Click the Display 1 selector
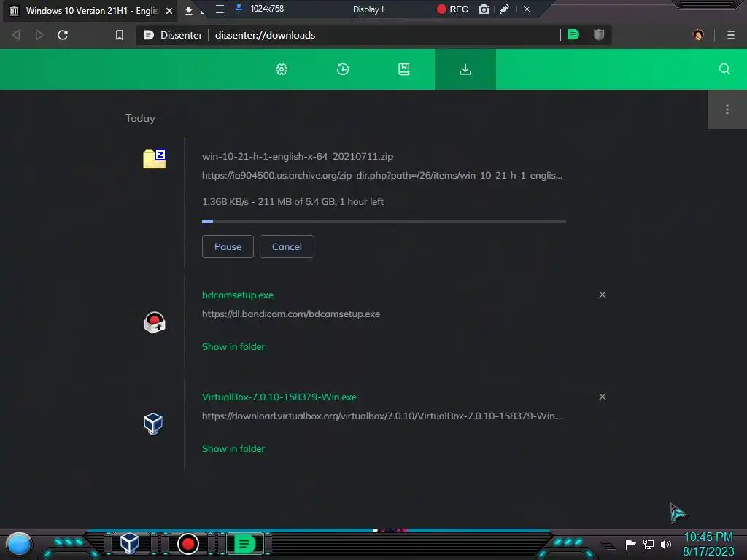 tap(368, 9)
